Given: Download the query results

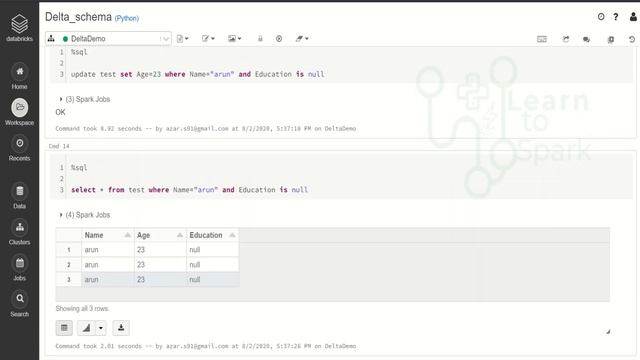Looking at the screenshot, I should pos(121,328).
